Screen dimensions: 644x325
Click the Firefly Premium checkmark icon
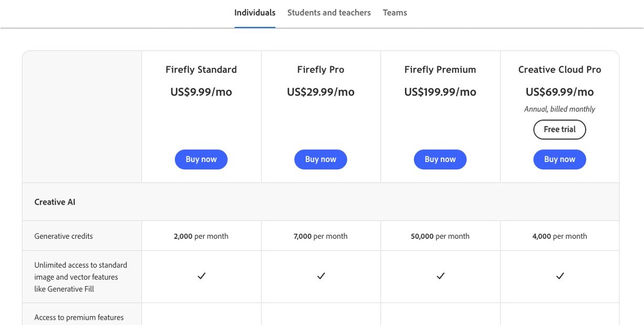click(440, 276)
